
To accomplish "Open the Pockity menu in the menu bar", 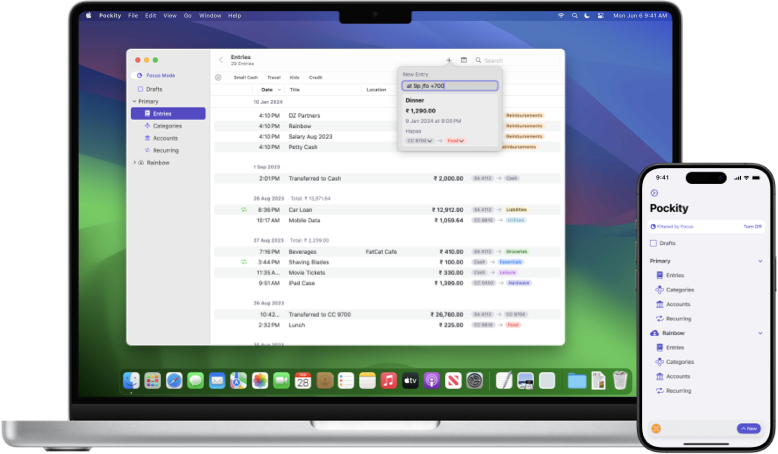I will [110, 16].
